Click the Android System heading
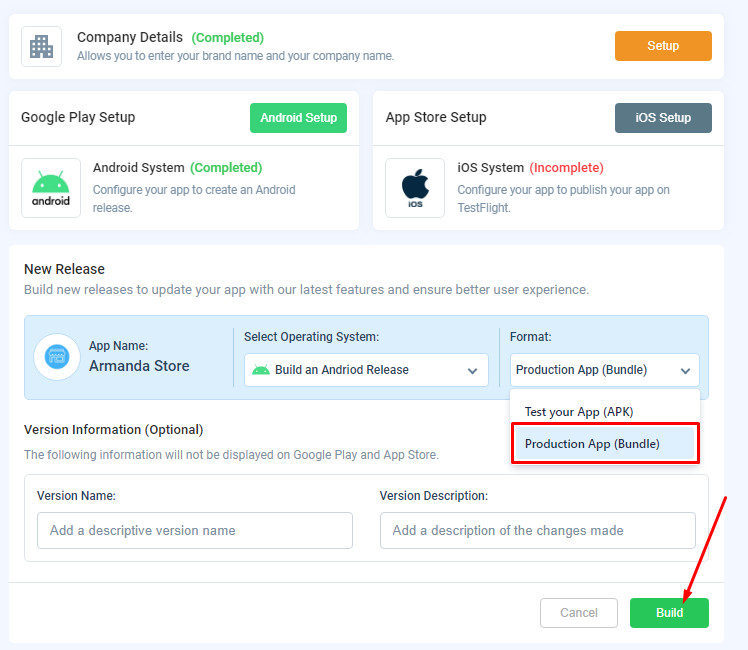 pyautogui.click(x=138, y=168)
